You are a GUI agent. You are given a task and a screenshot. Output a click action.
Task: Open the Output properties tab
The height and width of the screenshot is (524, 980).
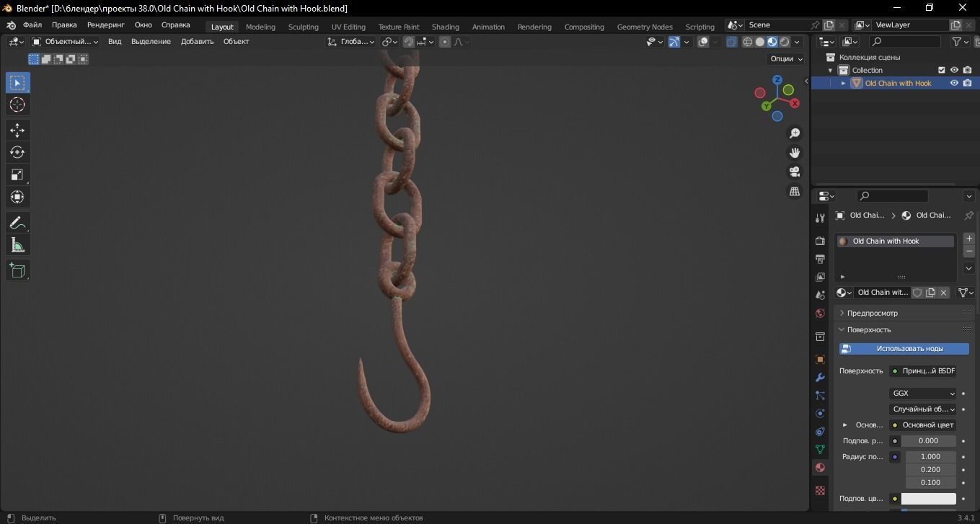[820, 259]
